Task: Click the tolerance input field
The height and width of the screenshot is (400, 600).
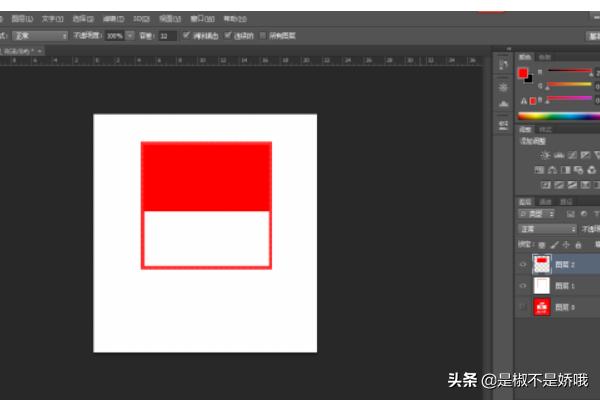Action: [x=167, y=35]
